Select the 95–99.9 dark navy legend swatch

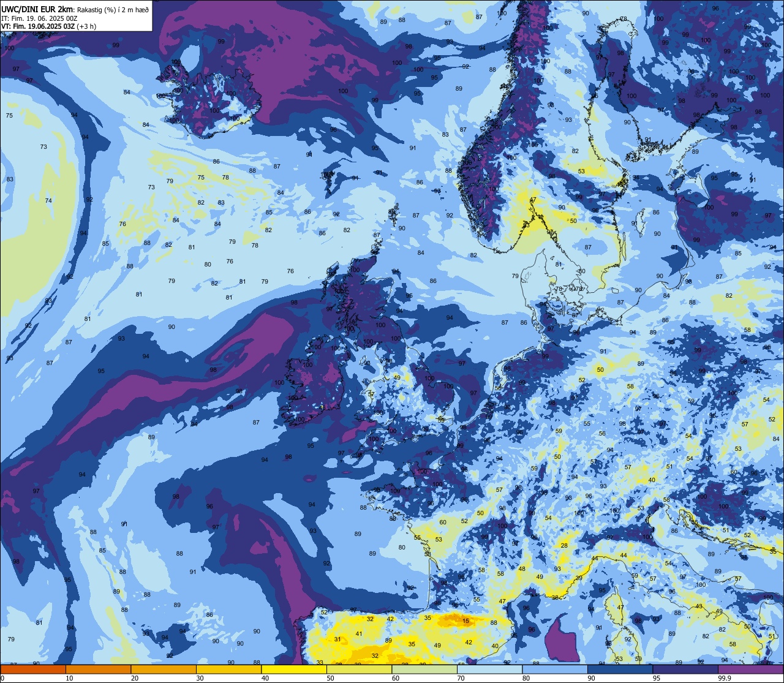(685, 669)
